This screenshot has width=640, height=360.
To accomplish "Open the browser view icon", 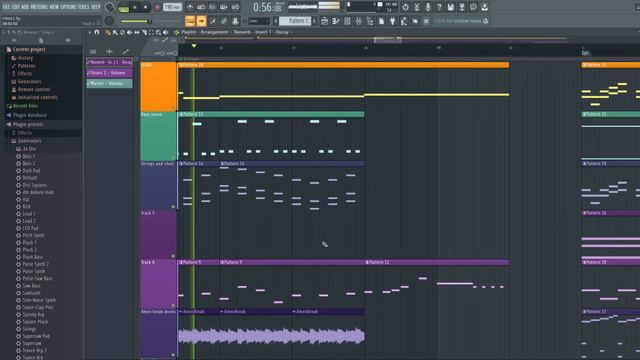I will pos(370,21).
